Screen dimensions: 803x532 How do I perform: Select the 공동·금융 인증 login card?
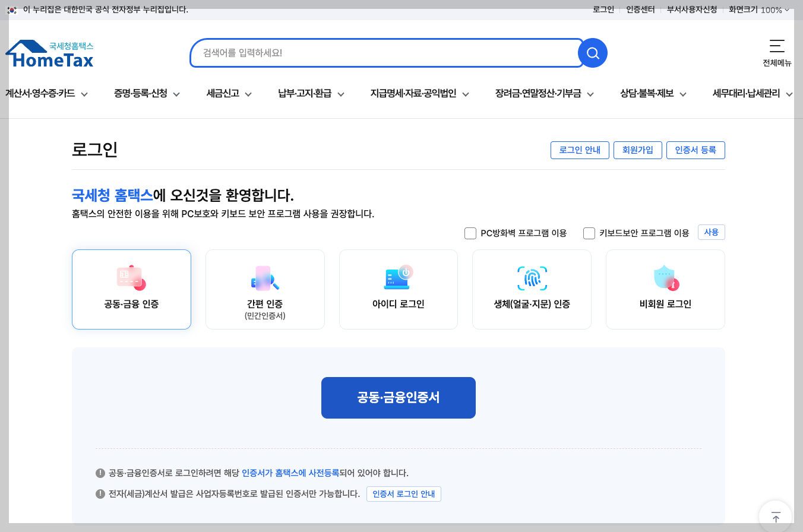[x=131, y=289]
